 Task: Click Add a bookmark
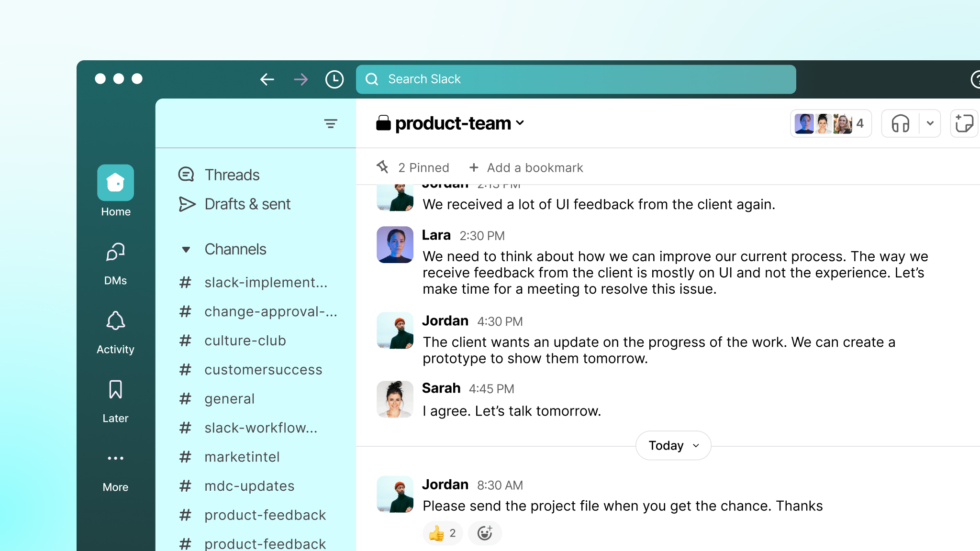pyautogui.click(x=526, y=168)
